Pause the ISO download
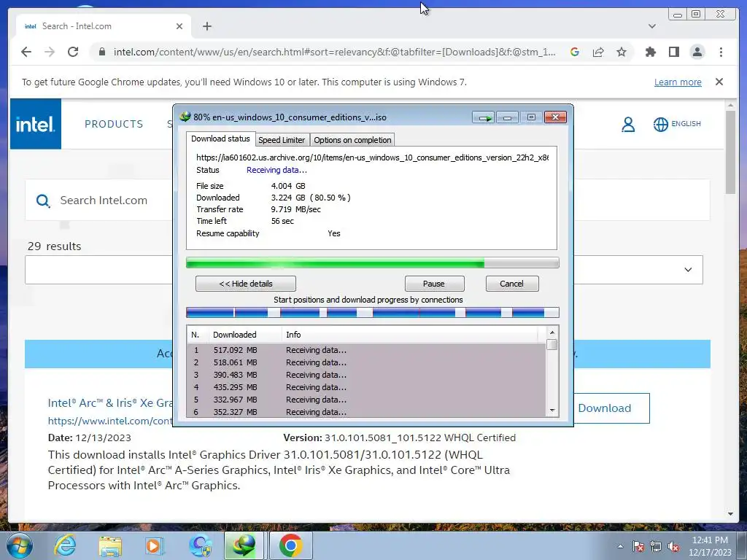 click(x=434, y=284)
